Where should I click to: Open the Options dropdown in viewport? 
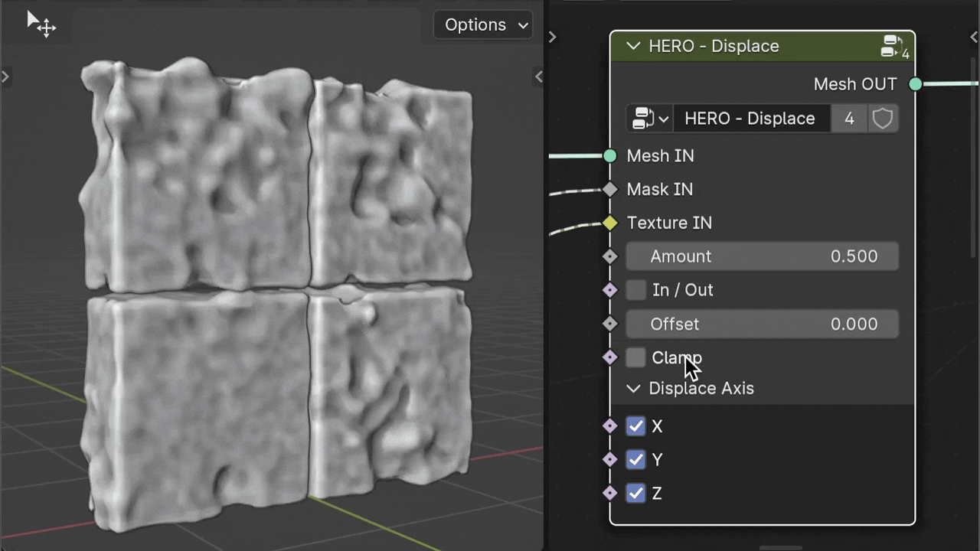(x=483, y=24)
